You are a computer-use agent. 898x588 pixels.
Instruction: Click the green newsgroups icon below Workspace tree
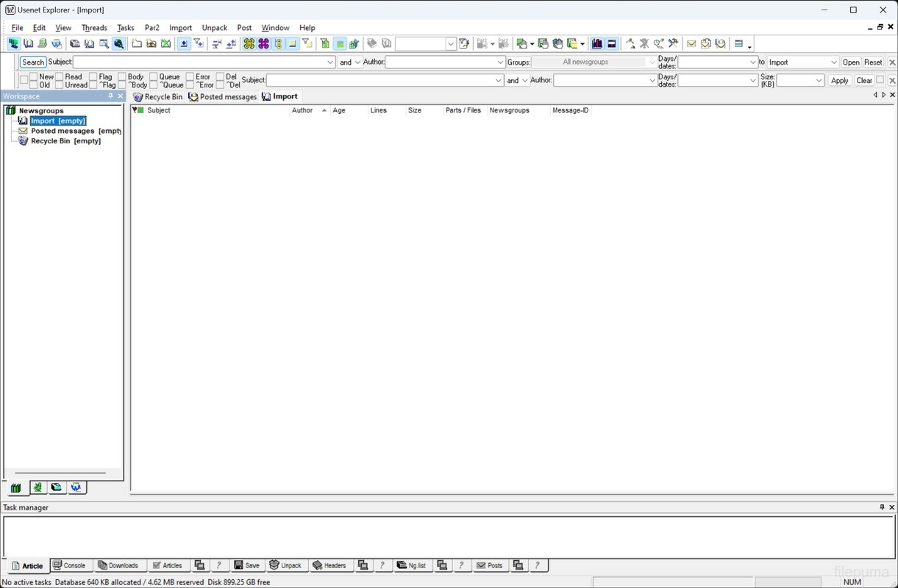click(x=15, y=488)
